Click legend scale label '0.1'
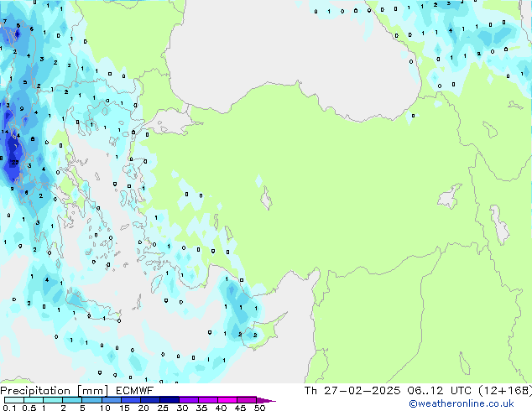The width and height of the screenshot is (532, 411). [9, 408]
